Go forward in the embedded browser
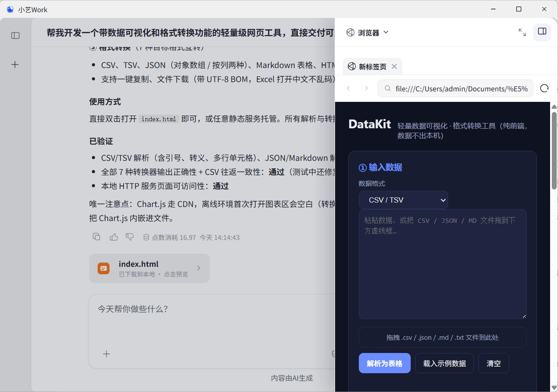This screenshot has height=392, width=558. tap(366, 88)
